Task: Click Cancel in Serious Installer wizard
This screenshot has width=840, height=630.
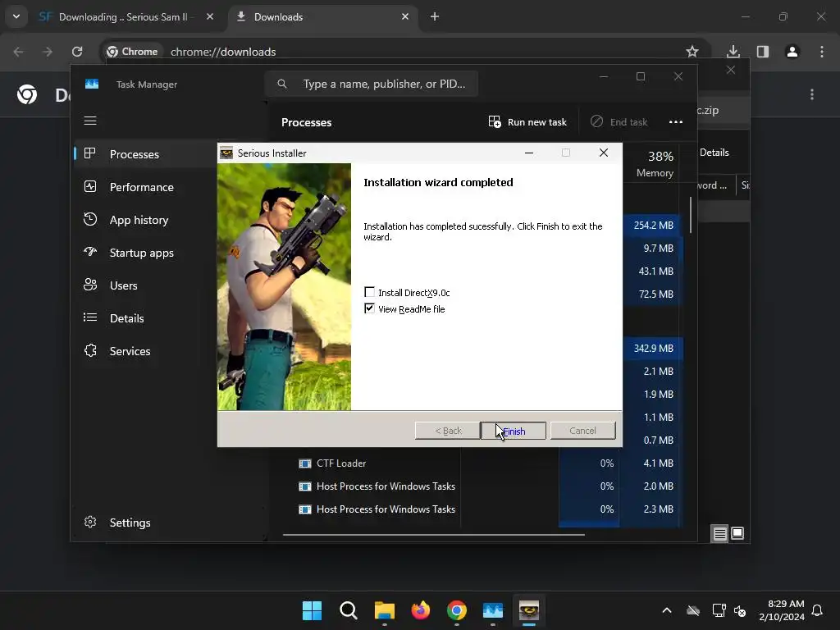Action: point(583,431)
